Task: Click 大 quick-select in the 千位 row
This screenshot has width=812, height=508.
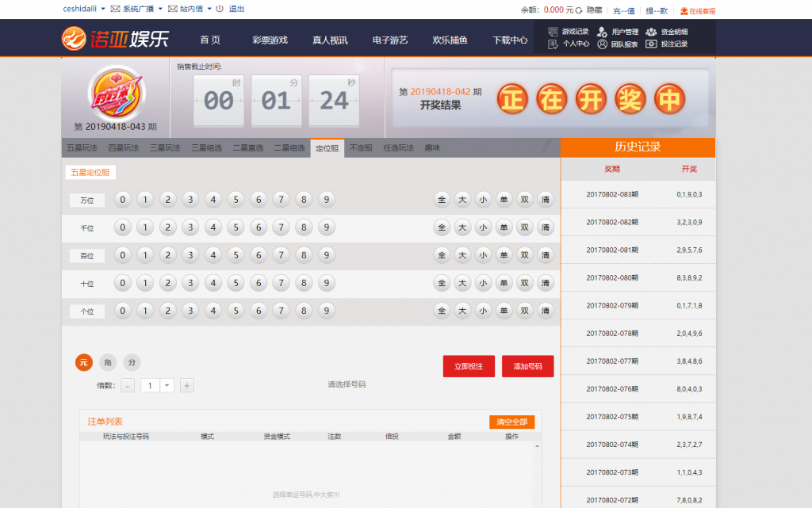Action: (x=463, y=227)
